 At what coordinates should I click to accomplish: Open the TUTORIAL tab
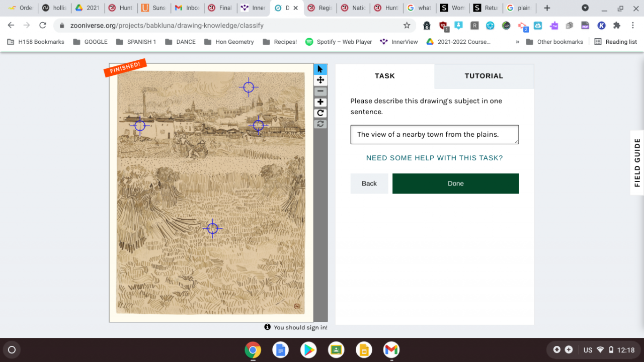coord(484,76)
